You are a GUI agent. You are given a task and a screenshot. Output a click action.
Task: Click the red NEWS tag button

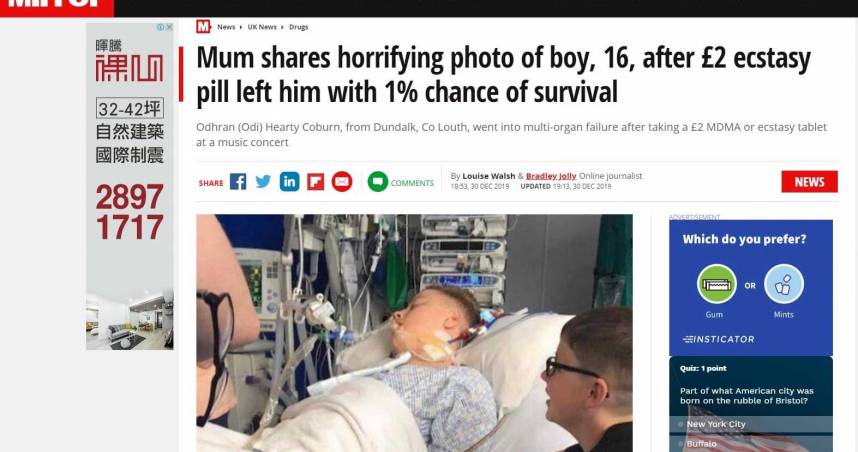[x=809, y=182]
